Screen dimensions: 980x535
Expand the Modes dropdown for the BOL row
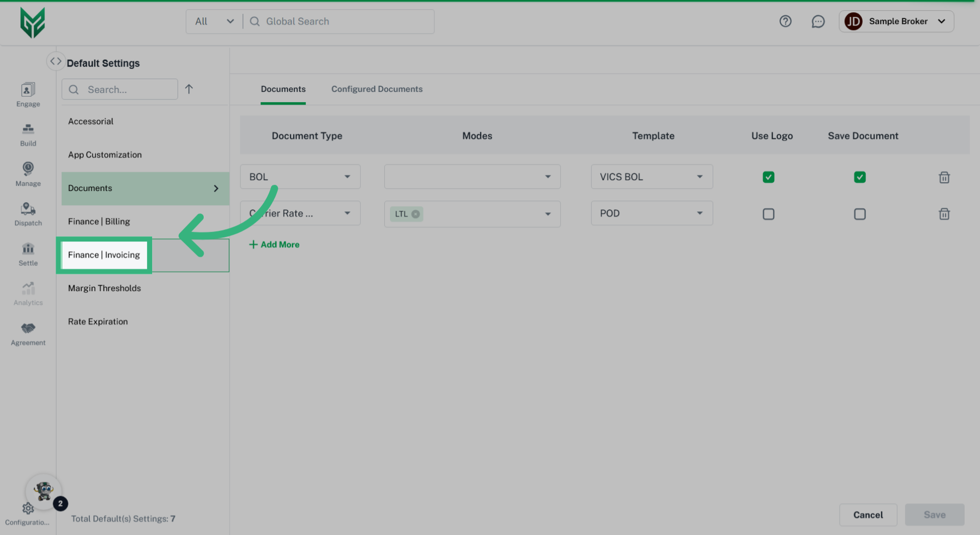pyautogui.click(x=548, y=176)
